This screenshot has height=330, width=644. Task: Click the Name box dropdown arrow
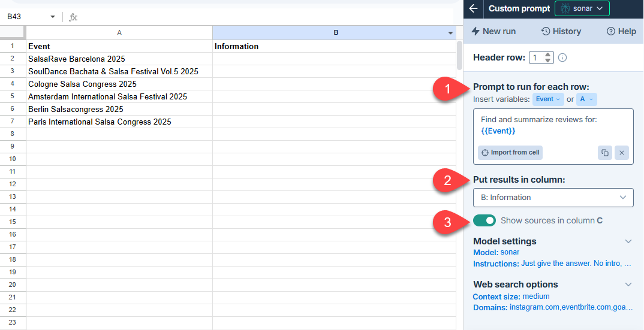pos(53,17)
